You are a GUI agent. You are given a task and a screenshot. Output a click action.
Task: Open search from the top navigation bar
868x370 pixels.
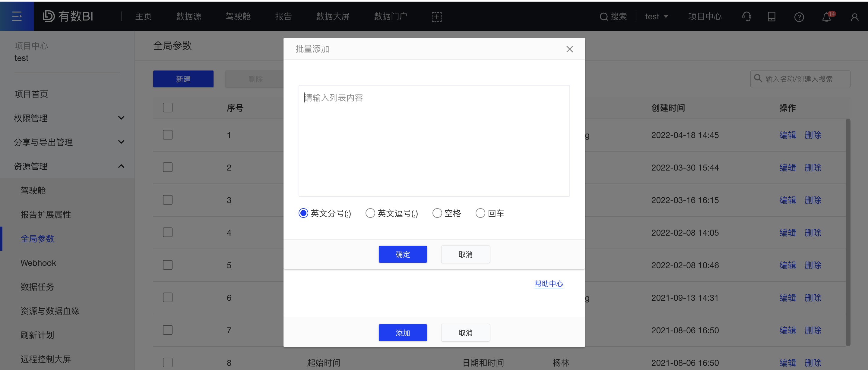[613, 16]
